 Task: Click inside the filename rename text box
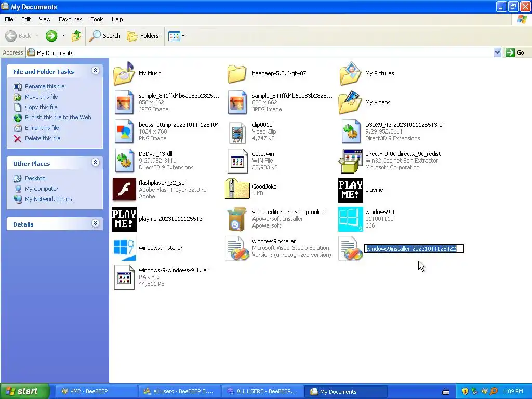click(x=414, y=249)
